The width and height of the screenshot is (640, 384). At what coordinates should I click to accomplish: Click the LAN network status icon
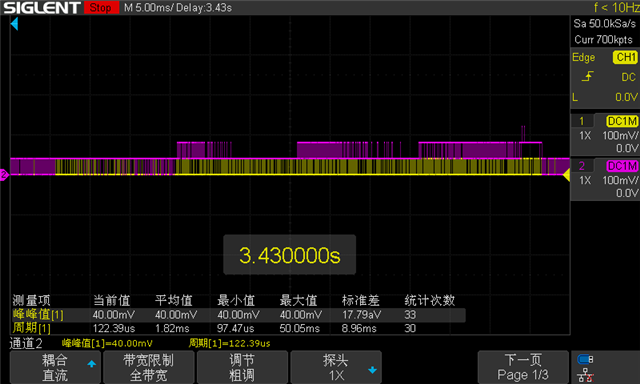tap(585, 375)
